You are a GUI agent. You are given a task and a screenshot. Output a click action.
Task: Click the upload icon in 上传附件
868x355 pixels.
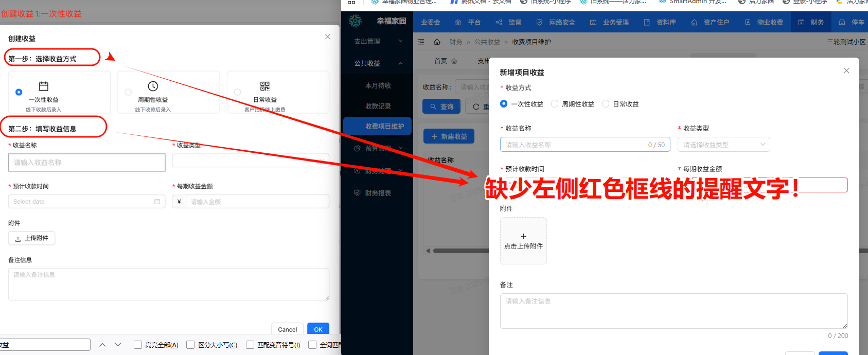click(x=18, y=239)
